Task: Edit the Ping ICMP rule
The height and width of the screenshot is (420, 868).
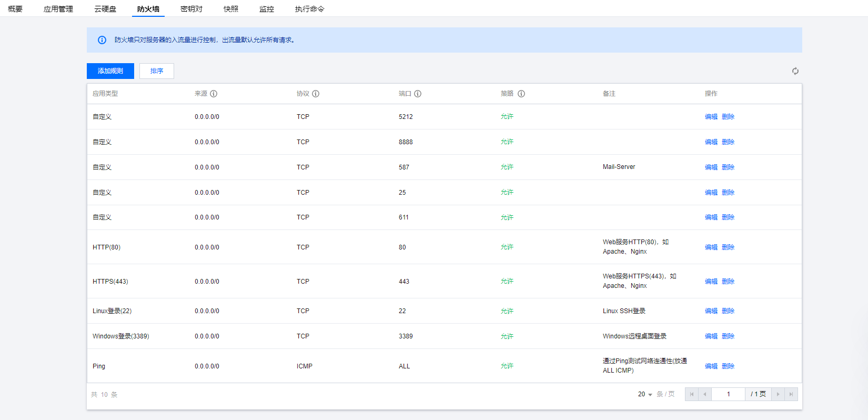Action: click(711, 366)
